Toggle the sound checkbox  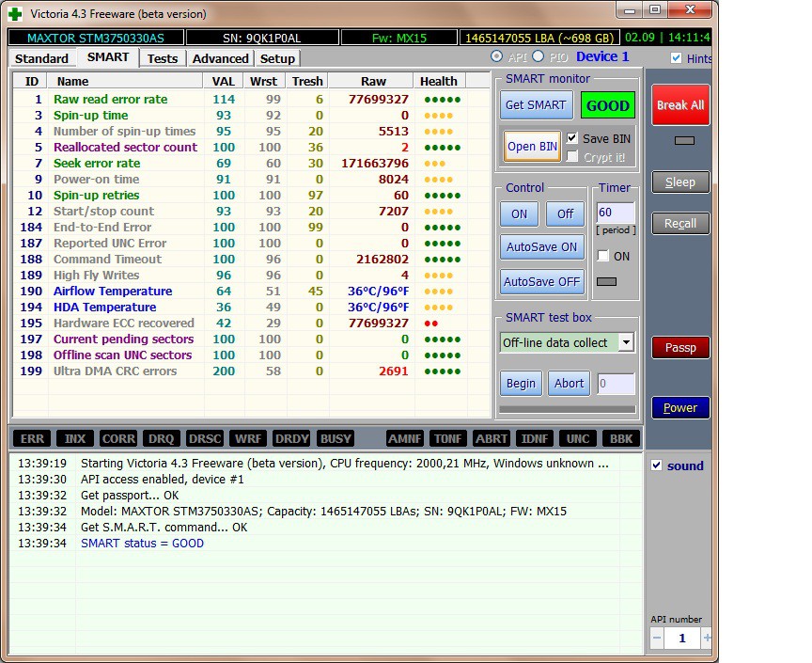click(x=656, y=466)
